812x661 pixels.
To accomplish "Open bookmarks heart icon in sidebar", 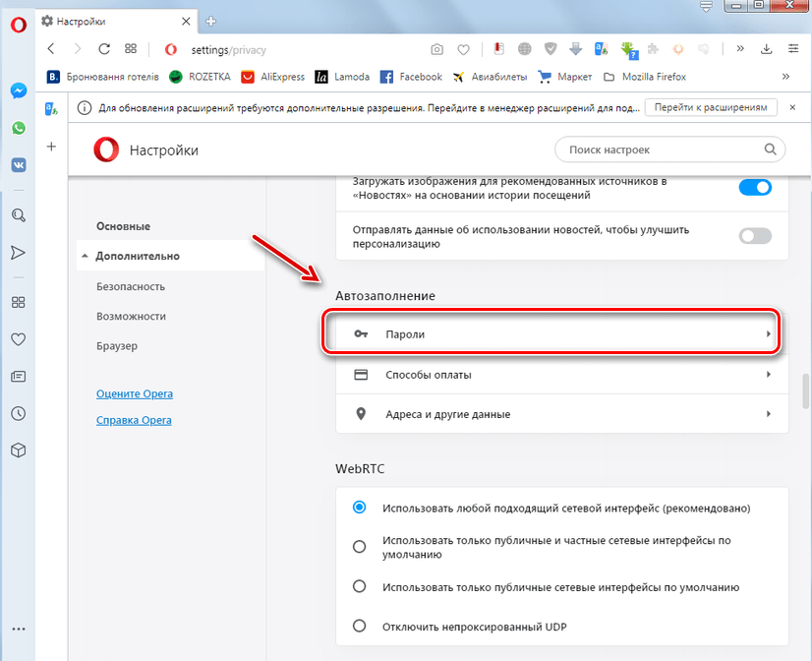I will [18, 339].
